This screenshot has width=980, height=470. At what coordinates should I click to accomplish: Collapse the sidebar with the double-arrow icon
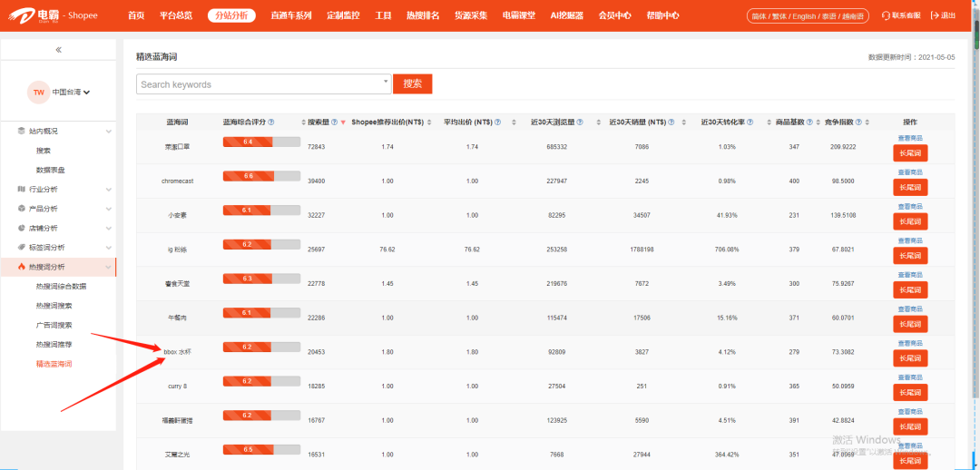pos(58,50)
